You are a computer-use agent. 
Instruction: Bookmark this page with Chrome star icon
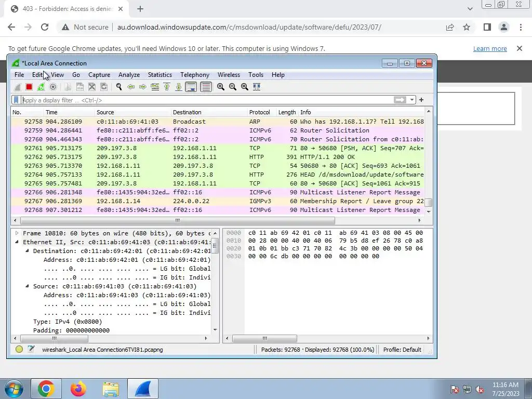click(467, 27)
